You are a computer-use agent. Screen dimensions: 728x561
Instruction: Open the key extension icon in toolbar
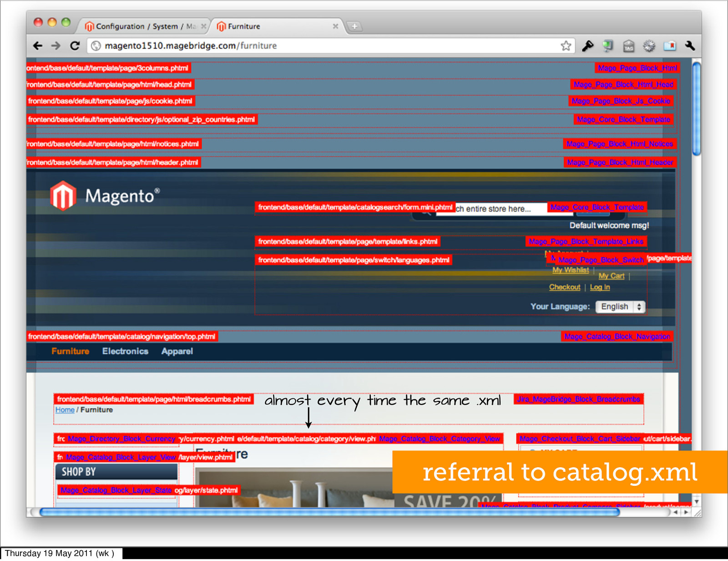(587, 46)
